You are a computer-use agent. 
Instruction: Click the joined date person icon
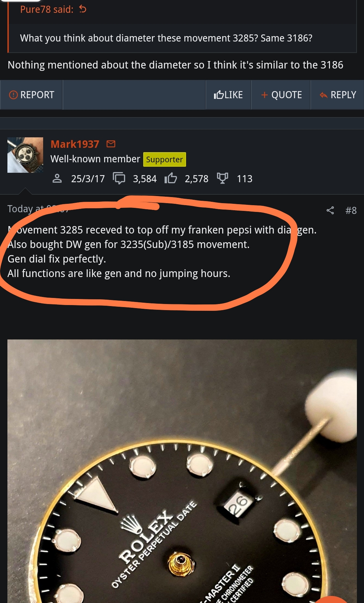57,178
